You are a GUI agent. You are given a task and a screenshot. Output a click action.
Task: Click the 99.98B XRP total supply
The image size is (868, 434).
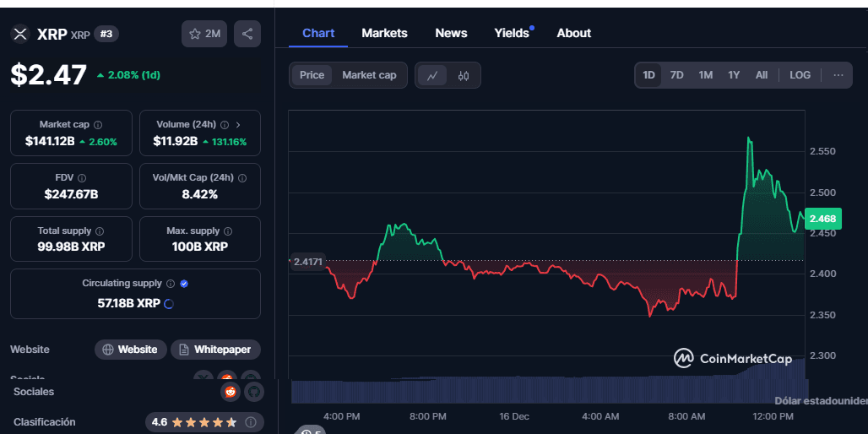72,247
